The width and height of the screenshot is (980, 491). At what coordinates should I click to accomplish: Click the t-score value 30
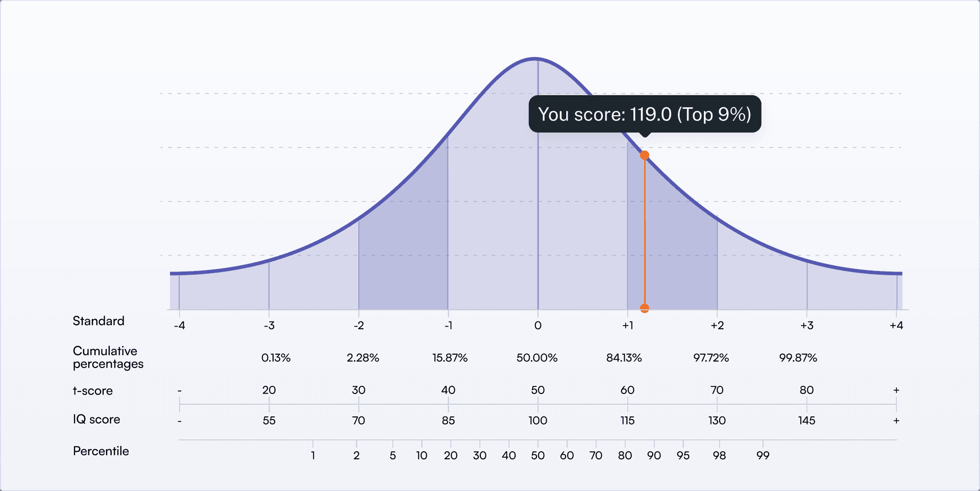(359, 390)
